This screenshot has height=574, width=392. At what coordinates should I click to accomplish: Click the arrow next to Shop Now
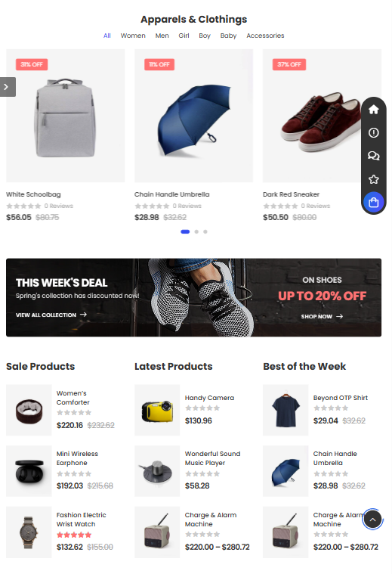(x=339, y=316)
